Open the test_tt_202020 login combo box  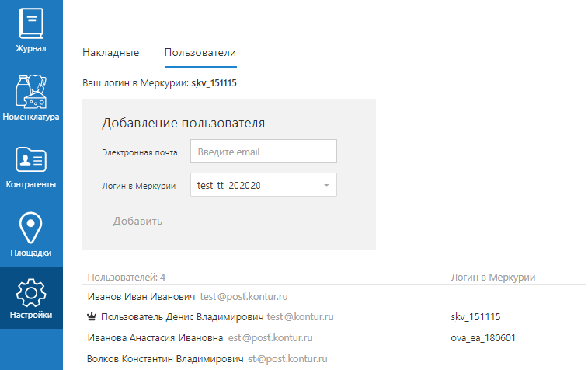(263, 185)
